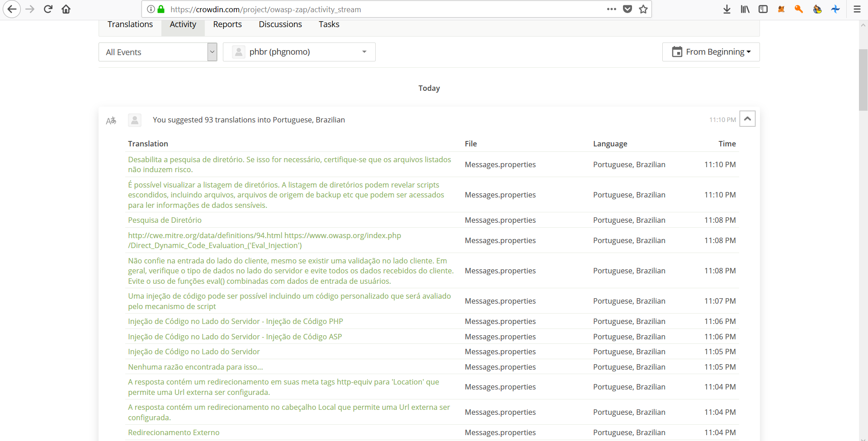Open the downloads panel
Screen dimensions: 868x441
pos(727,9)
